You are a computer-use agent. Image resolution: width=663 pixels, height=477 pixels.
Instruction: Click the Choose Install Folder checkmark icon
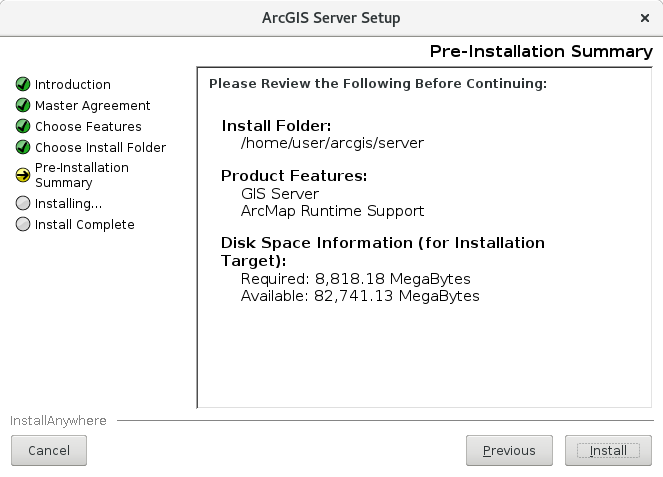[23, 147]
